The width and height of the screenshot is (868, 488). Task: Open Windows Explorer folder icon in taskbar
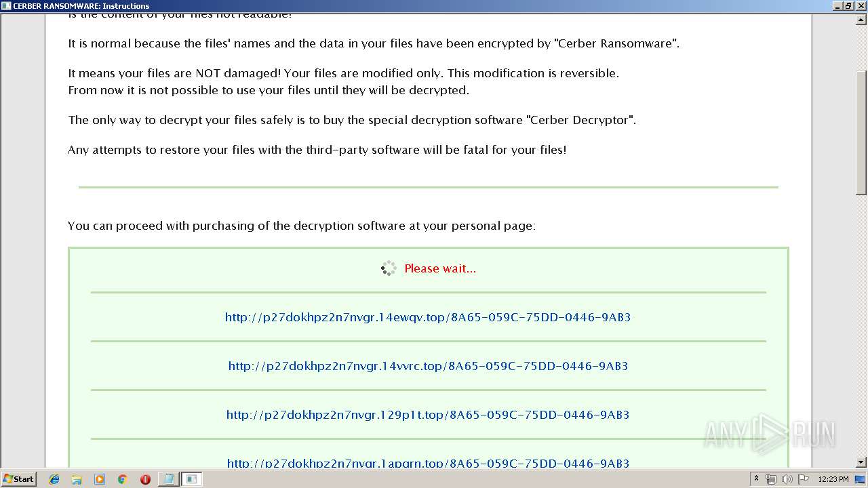[77, 479]
